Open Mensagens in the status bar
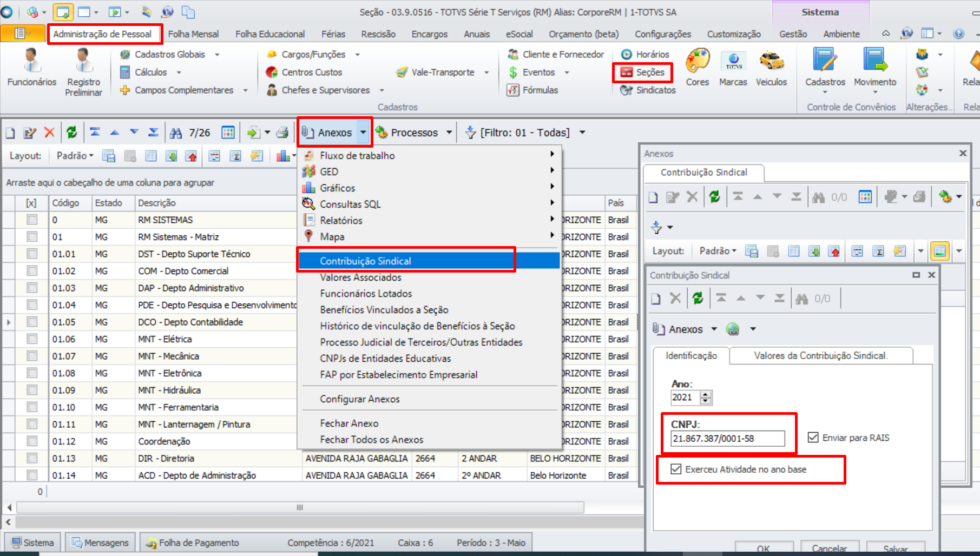Viewport: 980px width, 556px height. click(x=101, y=542)
